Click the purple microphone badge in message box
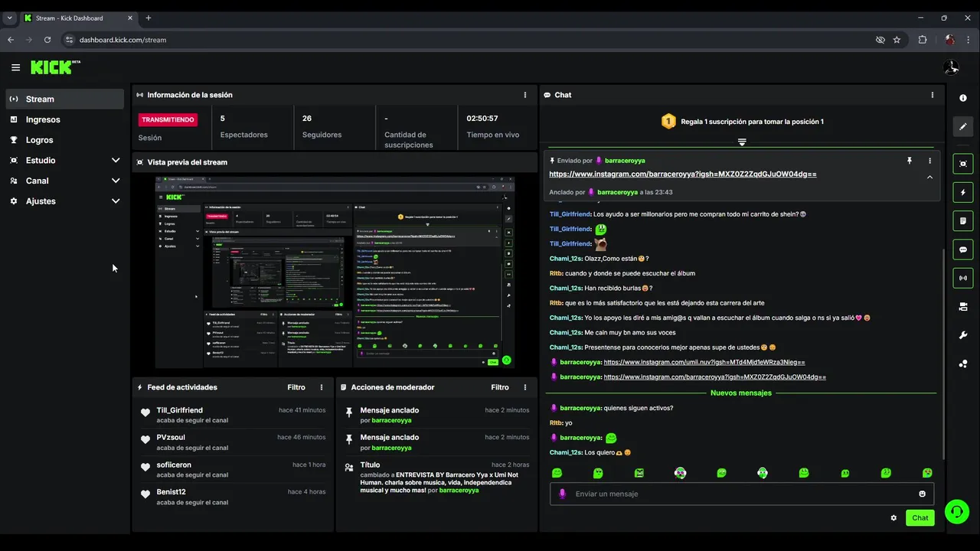The width and height of the screenshot is (980, 551). [563, 494]
